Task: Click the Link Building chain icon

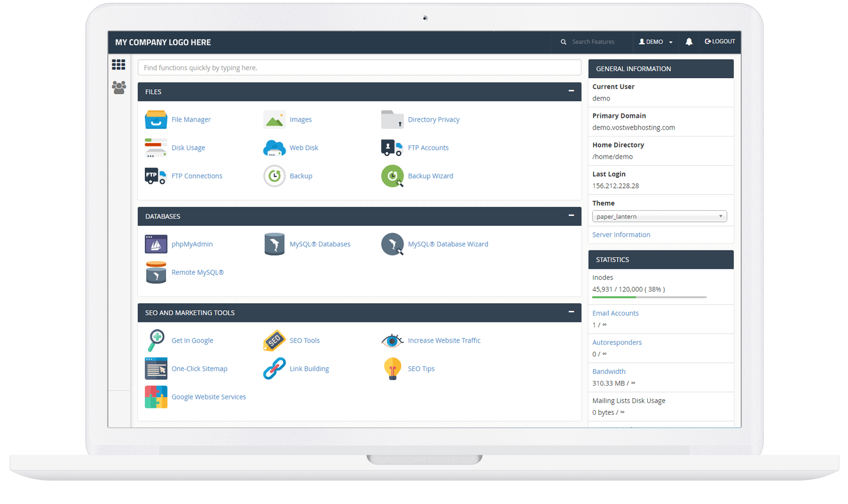Action: coord(274,369)
